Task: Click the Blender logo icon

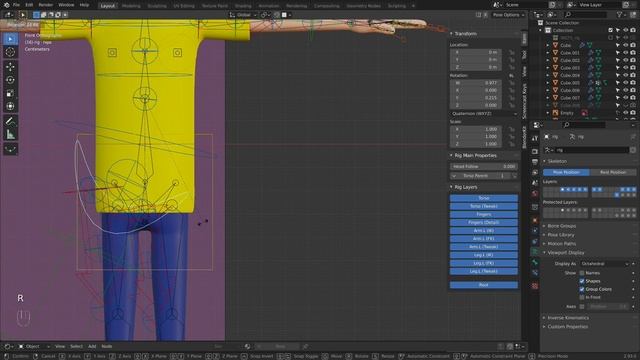Action: tap(6, 5)
